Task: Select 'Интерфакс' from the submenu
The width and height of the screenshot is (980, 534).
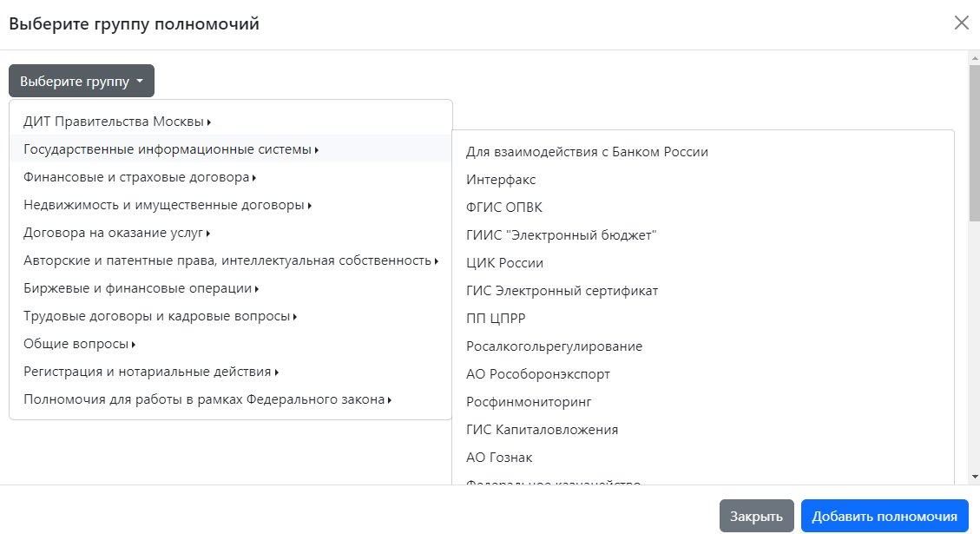Action: [x=501, y=180]
